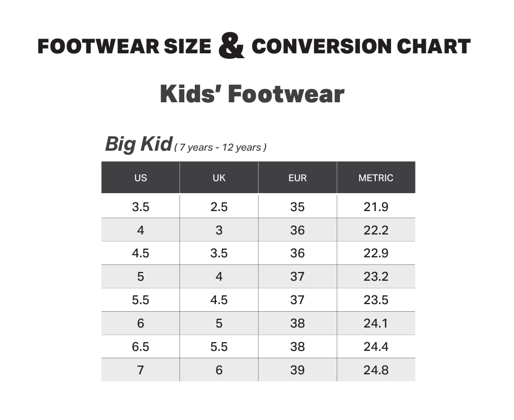Image resolution: width=514 pixels, height=420 pixels.
Task: Select EUR 35 in the first row
Action: pyautogui.click(x=298, y=207)
